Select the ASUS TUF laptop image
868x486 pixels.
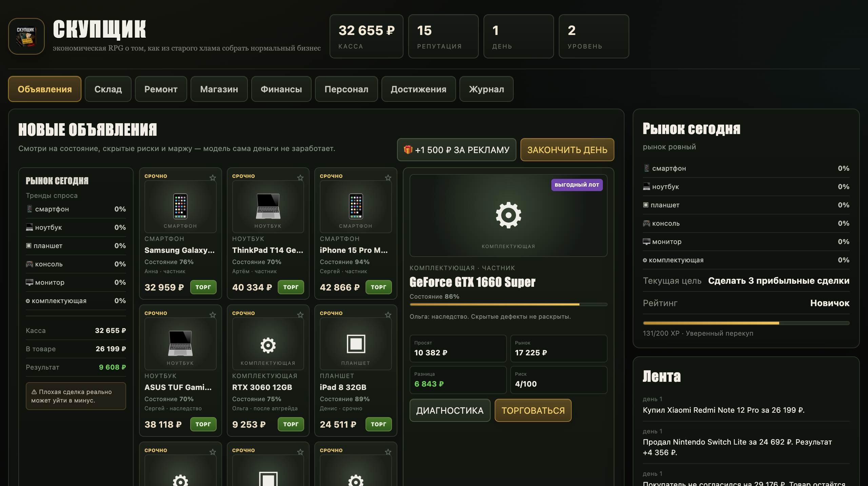point(180,344)
